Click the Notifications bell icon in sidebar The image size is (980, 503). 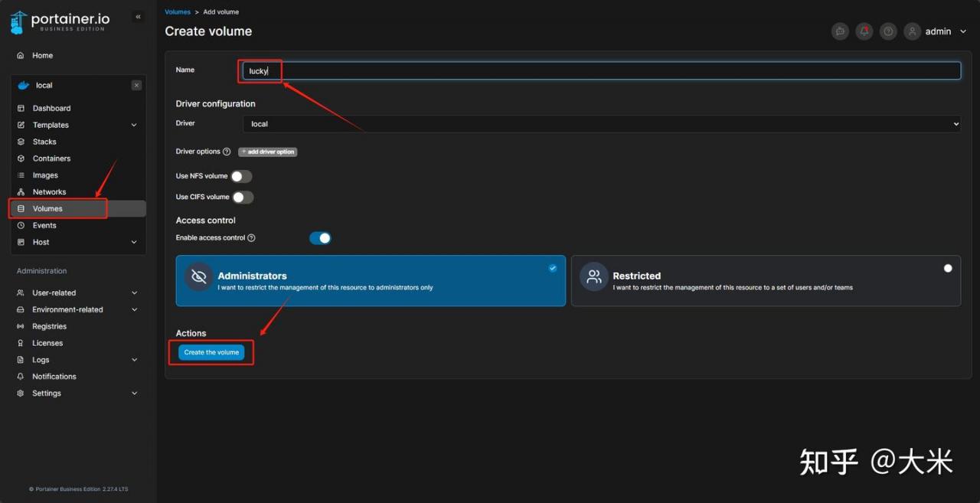coord(21,377)
